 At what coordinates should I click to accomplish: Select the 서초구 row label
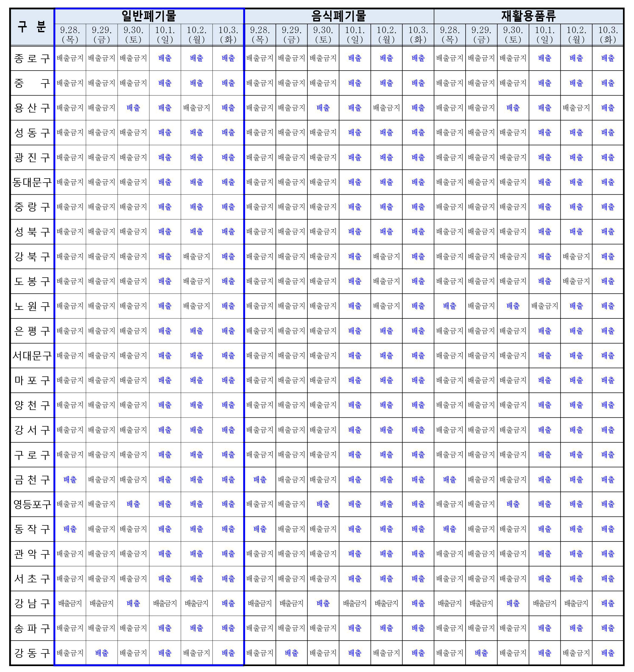tap(32, 579)
